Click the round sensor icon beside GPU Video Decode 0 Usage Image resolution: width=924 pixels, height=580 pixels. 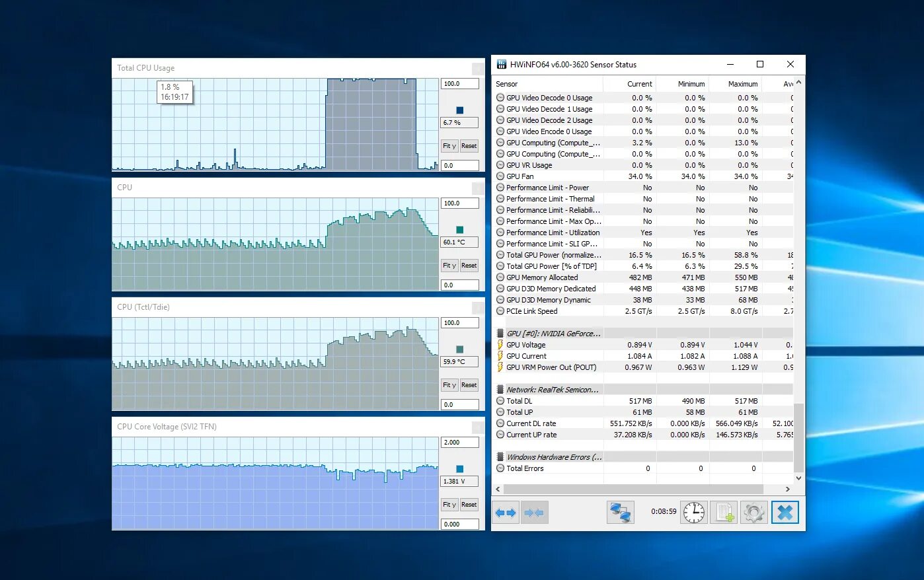(x=500, y=98)
